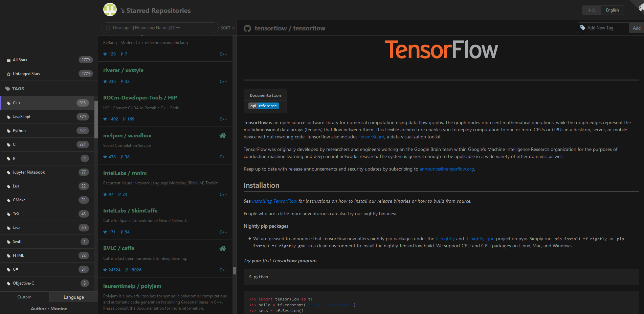Screen dimensions: 644x314
Task: Click the tag icon next to Jupyter Notebook
Action: coord(8,173)
